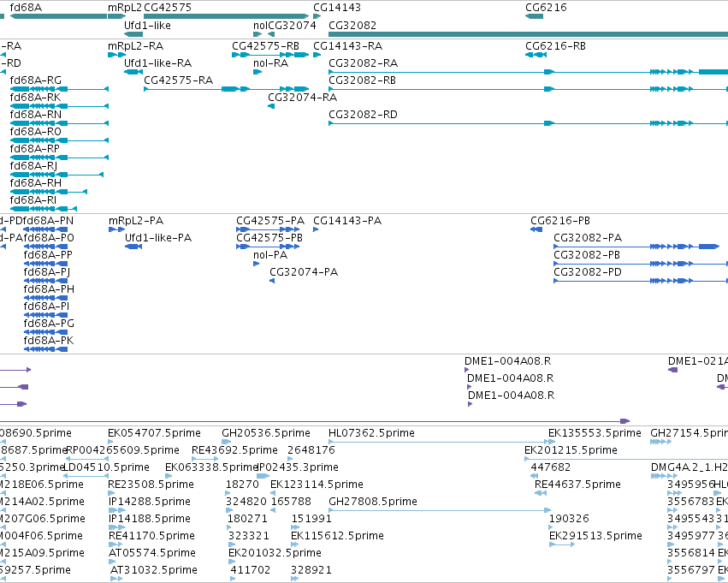The width and height of the screenshot is (728, 583).
Task: Select transcript fd68A-RH
Action: [49, 192]
